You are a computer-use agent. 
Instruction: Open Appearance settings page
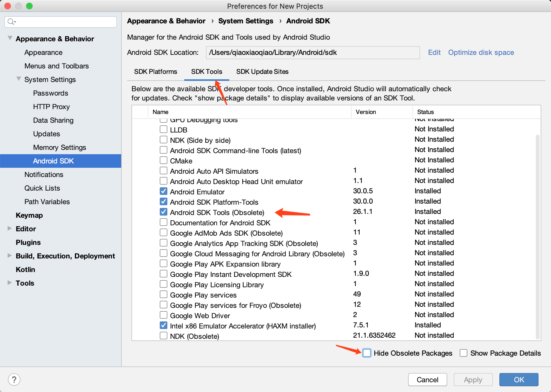click(x=43, y=52)
